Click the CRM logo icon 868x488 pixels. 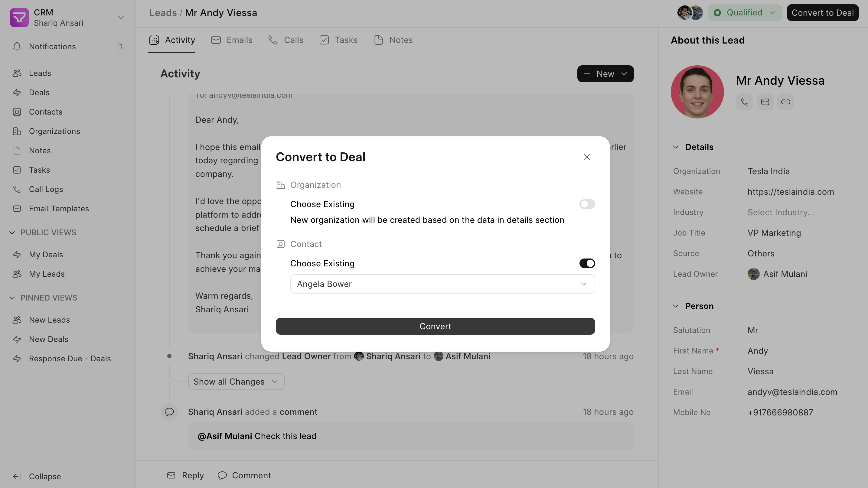19,18
